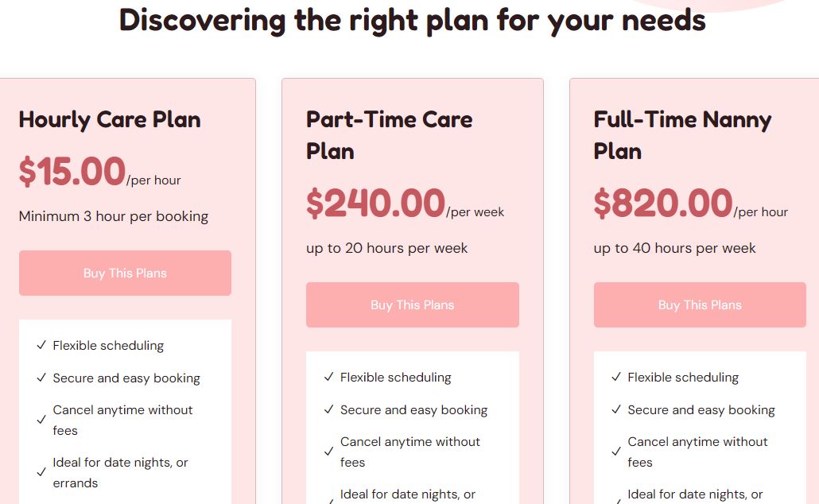Click checkmark beside Ideal for date nights, Hourly plan
Image resolution: width=819 pixels, height=504 pixels.
click(x=41, y=473)
